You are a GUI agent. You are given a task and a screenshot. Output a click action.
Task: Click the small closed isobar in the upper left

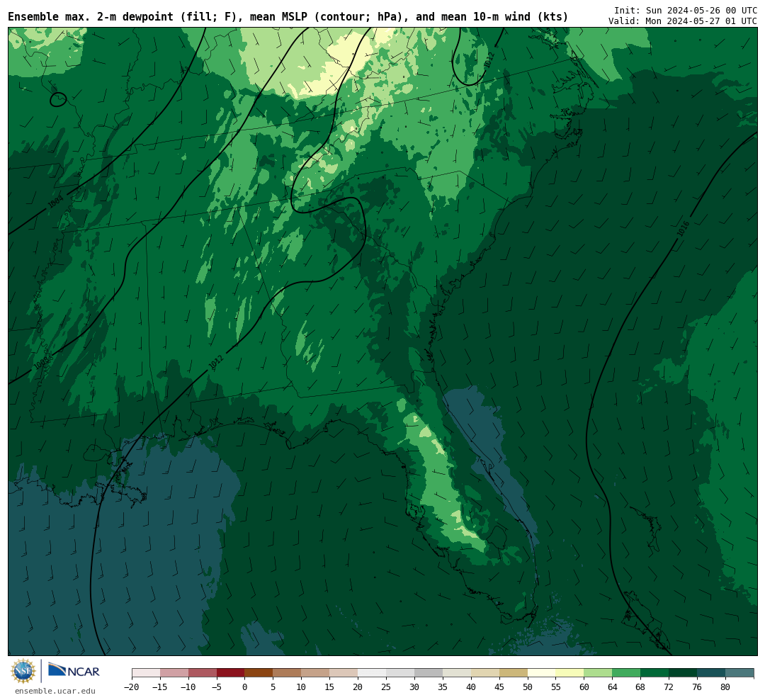[58, 100]
